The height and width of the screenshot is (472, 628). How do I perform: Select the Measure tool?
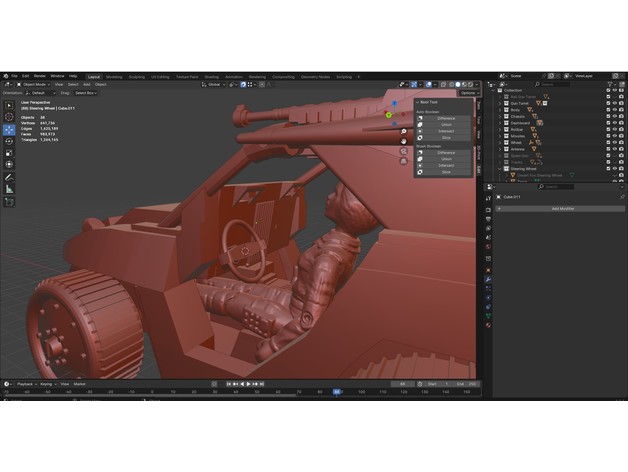(9, 188)
